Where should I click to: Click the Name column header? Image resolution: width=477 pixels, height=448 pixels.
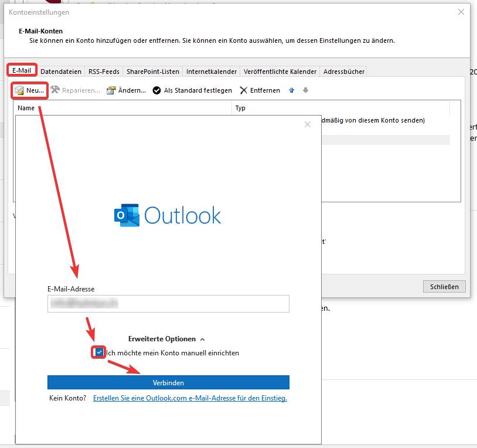122,108
